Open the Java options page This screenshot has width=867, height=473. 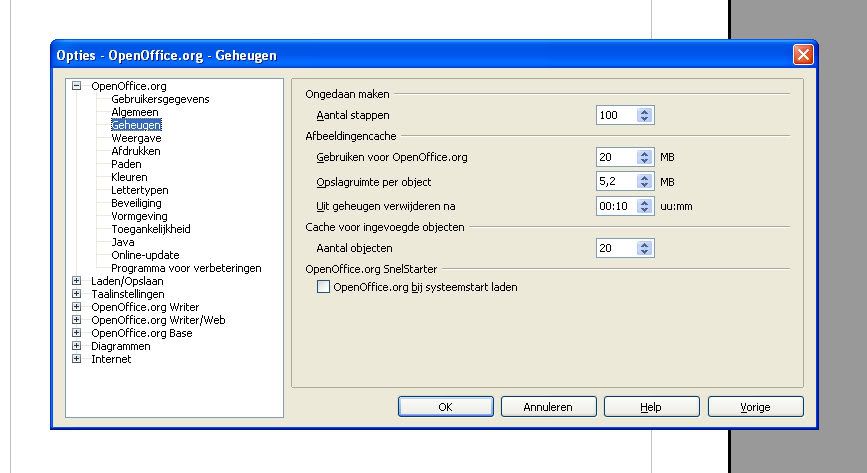click(x=123, y=242)
